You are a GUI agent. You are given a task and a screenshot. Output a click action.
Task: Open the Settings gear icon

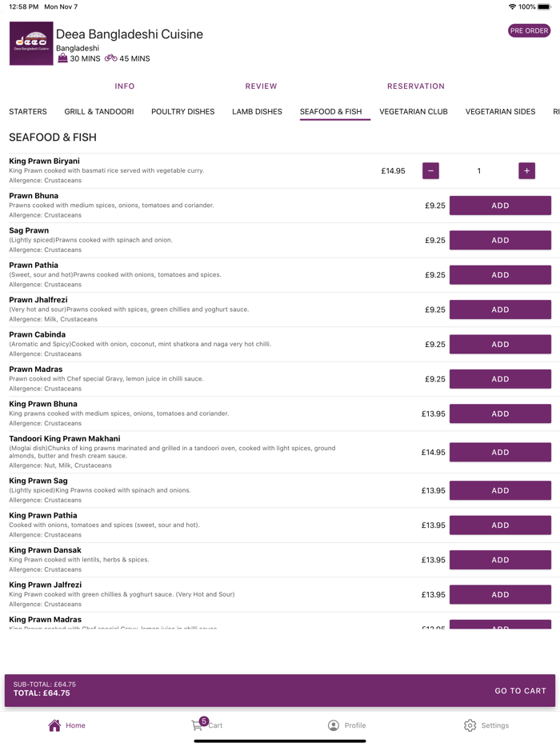coord(470,725)
